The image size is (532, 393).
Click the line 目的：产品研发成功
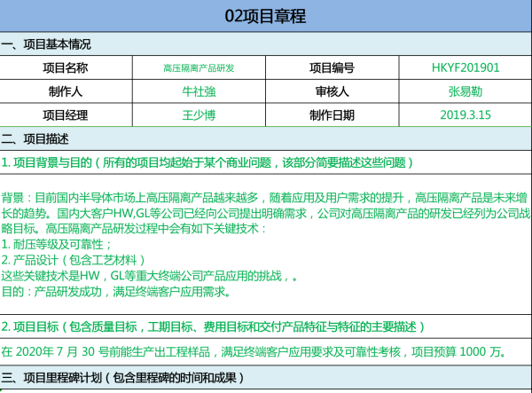click(x=115, y=292)
